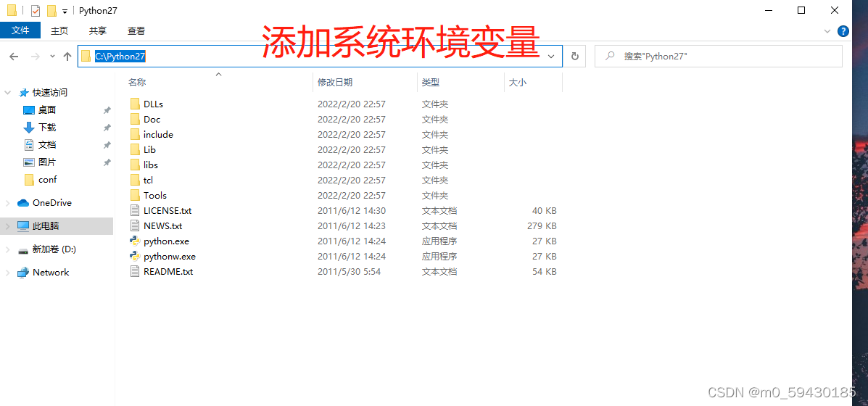Image resolution: width=868 pixels, height=406 pixels.
Task: Click the This PC computer icon
Action: pyautogui.click(x=23, y=225)
